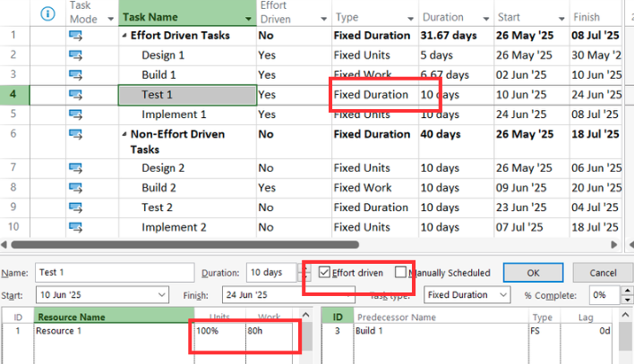
Task: Click the FS type cell for Build 1 predecessor
Action: point(544,331)
